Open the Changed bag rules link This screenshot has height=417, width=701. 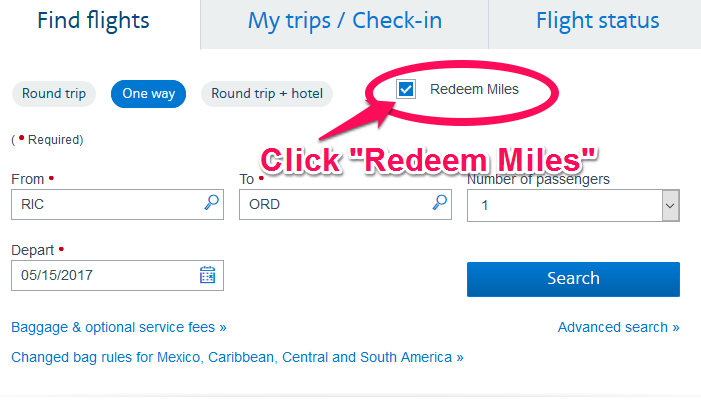237,357
